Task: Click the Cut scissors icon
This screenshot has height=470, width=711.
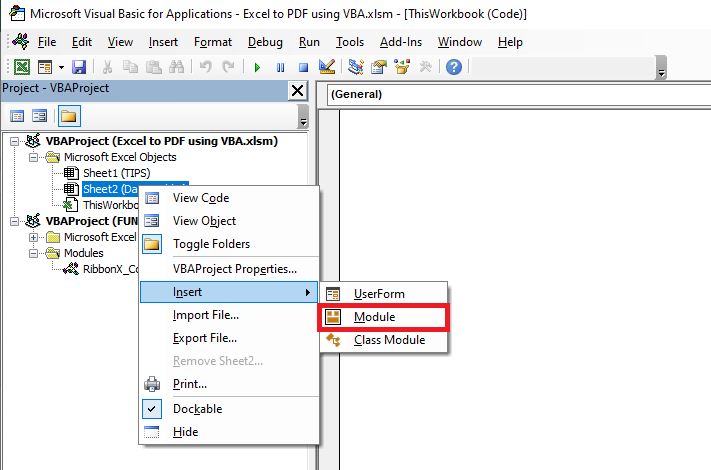Action: (107, 67)
